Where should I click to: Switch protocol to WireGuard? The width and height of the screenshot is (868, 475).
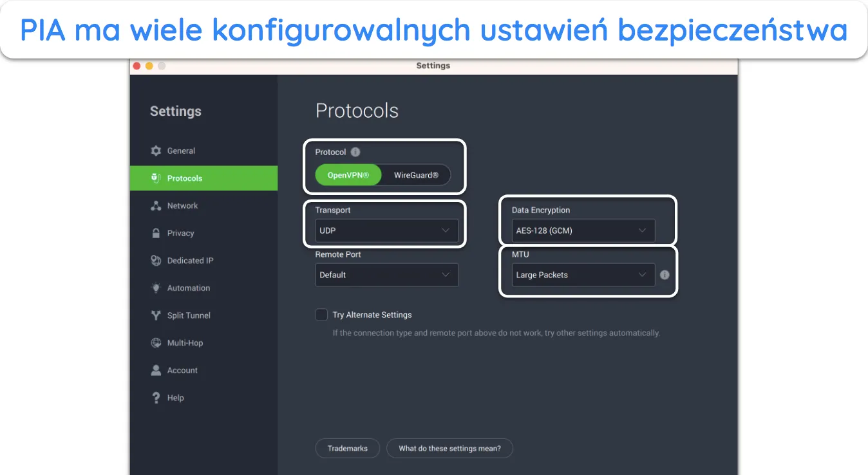416,175
